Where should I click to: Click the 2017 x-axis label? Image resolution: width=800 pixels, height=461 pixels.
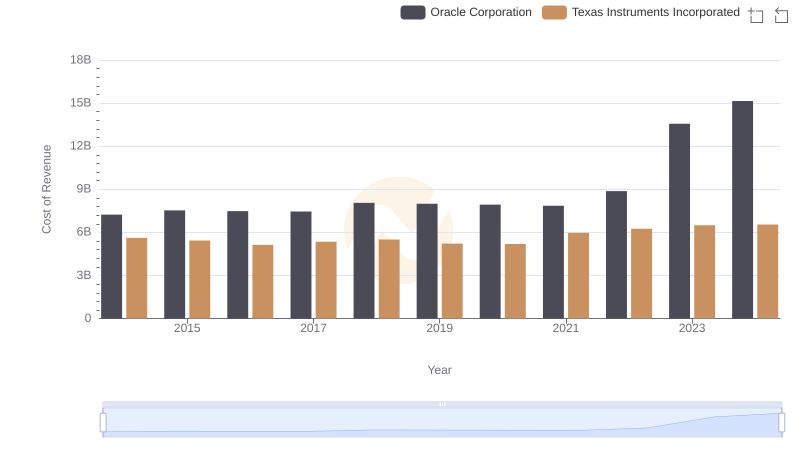click(x=313, y=328)
